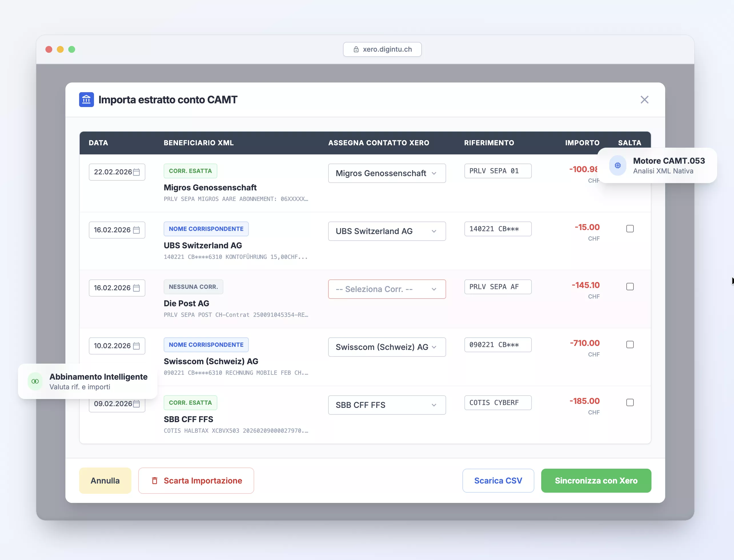Click the IMPORTO column header

[x=582, y=143]
